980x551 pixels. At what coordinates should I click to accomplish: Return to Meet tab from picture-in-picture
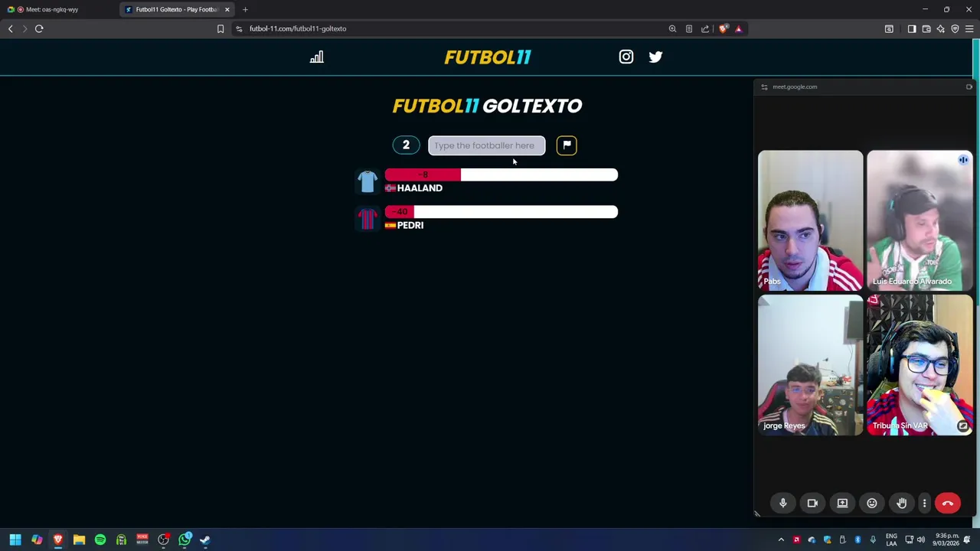[969, 86]
